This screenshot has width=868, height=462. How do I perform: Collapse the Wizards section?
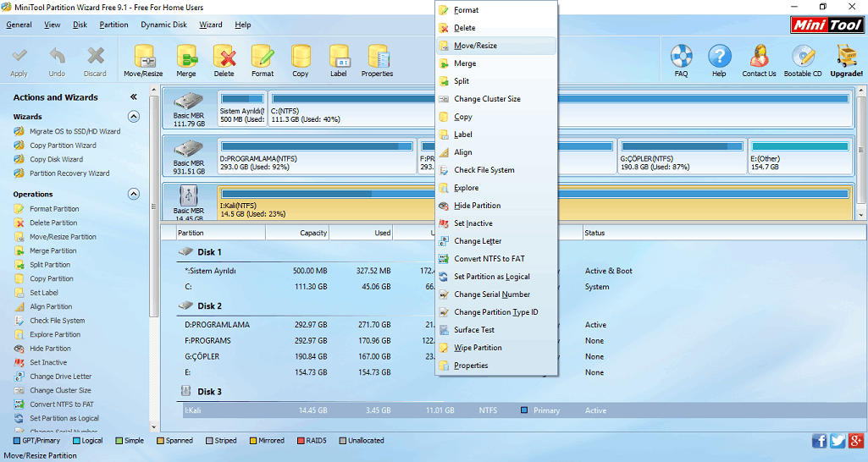point(134,116)
